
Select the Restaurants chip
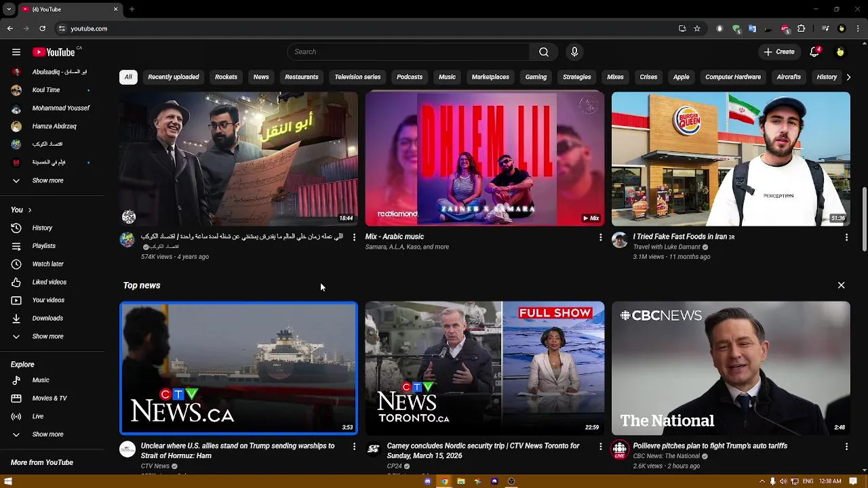pyautogui.click(x=302, y=77)
